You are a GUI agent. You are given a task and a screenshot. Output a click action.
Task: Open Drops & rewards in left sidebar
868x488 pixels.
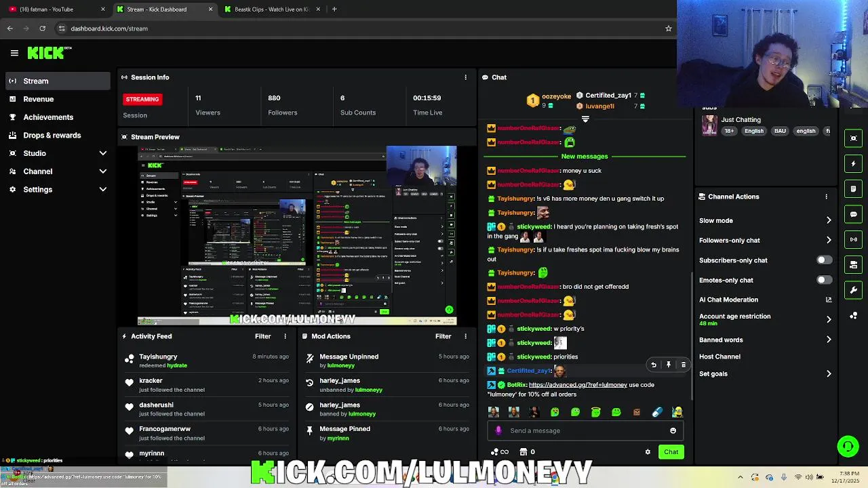click(56, 135)
